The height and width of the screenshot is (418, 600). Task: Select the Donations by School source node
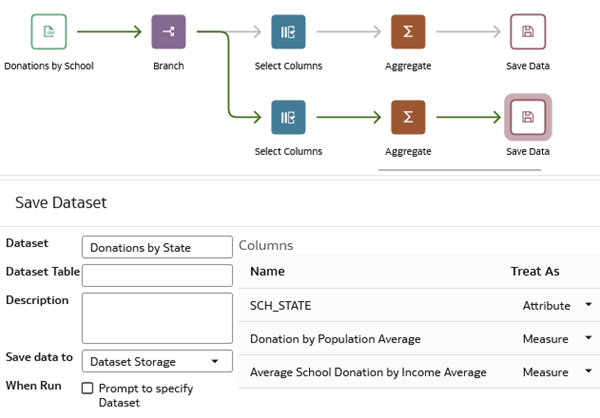tap(49, 32)
